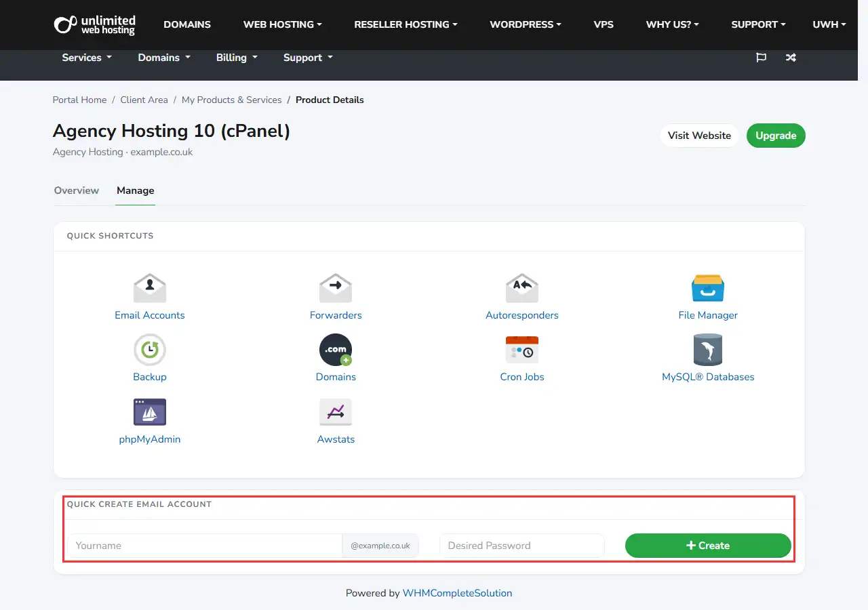The image size is (868, 610).
Task: Open the Forwarders envelope icon
Action: [x=336, y=288]
